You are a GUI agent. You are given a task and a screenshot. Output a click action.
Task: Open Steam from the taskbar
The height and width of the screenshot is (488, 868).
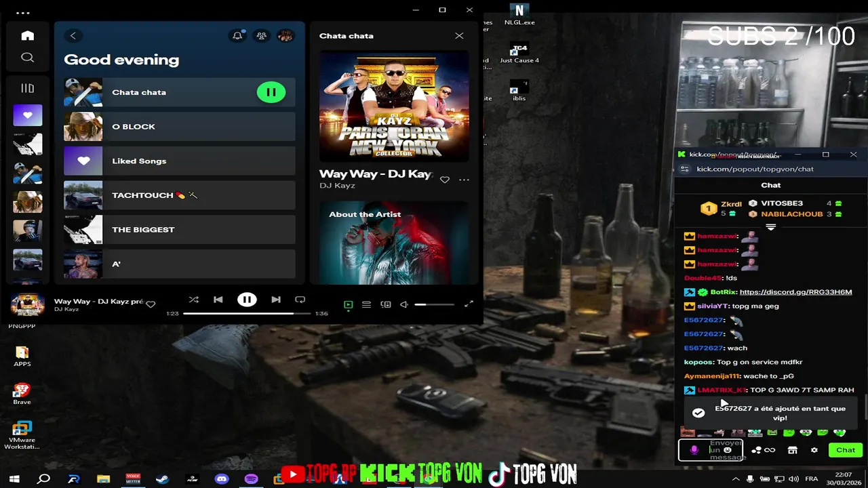(x=162, y=479)
